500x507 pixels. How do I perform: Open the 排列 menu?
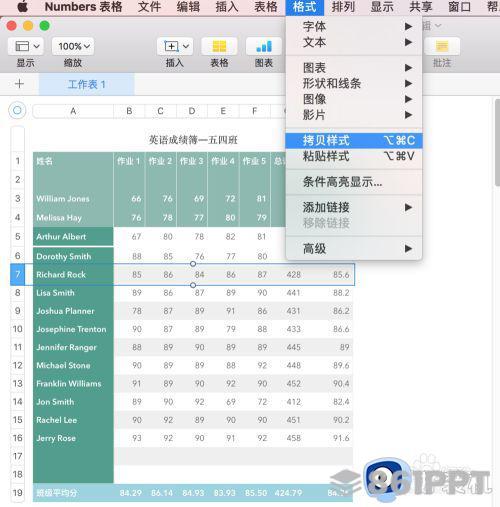pos(343,7)
